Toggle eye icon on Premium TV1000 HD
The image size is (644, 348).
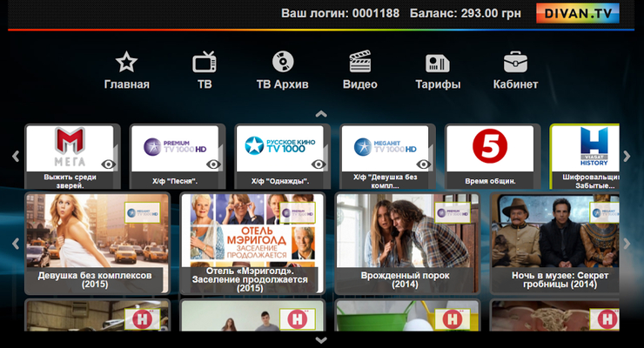click(x=213, y=164)
